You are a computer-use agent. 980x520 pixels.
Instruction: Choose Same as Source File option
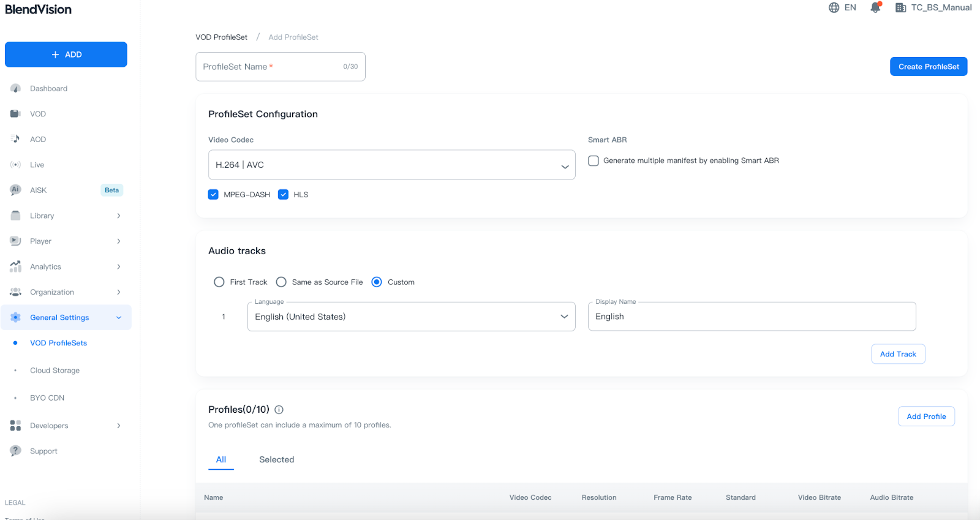(x=281, y=282)
